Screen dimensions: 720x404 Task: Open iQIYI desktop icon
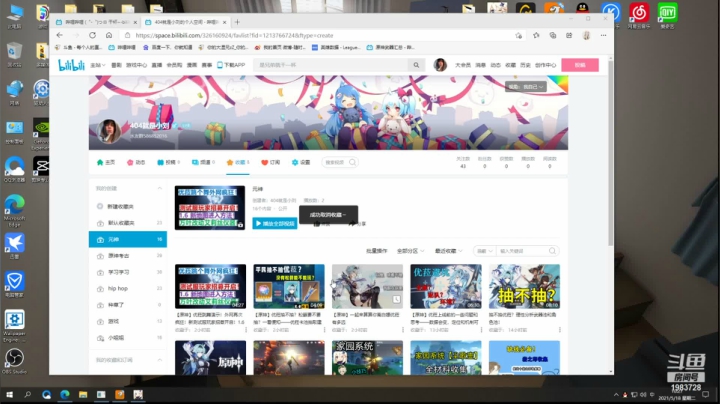(x=667, y=15)
